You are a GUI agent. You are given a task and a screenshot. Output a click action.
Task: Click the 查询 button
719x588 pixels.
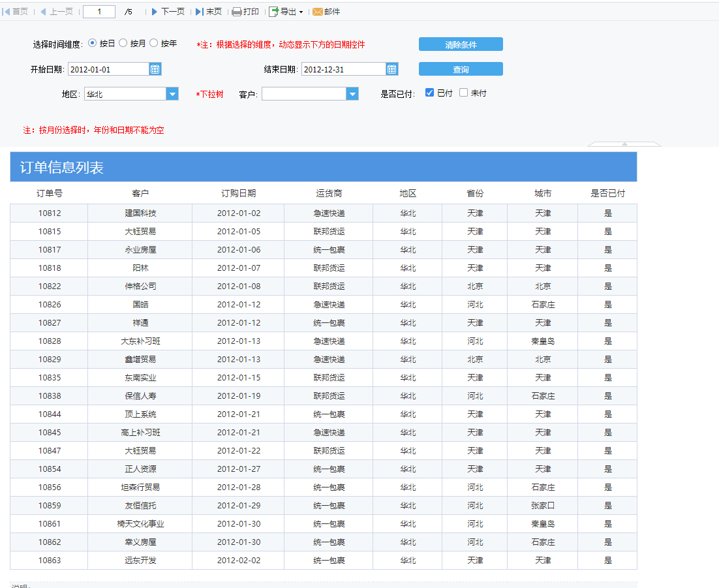pyautogui.click(x=461, y=69)
